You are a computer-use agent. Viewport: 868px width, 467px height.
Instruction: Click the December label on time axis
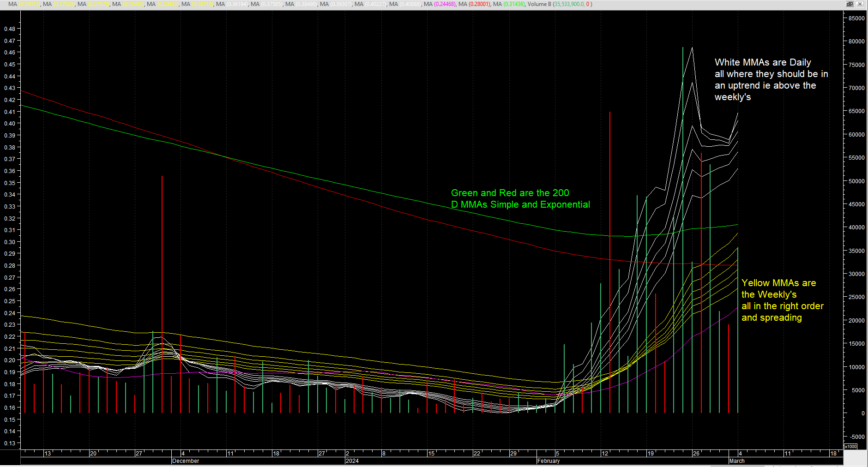pyautogui.click(x=186, y=461)
